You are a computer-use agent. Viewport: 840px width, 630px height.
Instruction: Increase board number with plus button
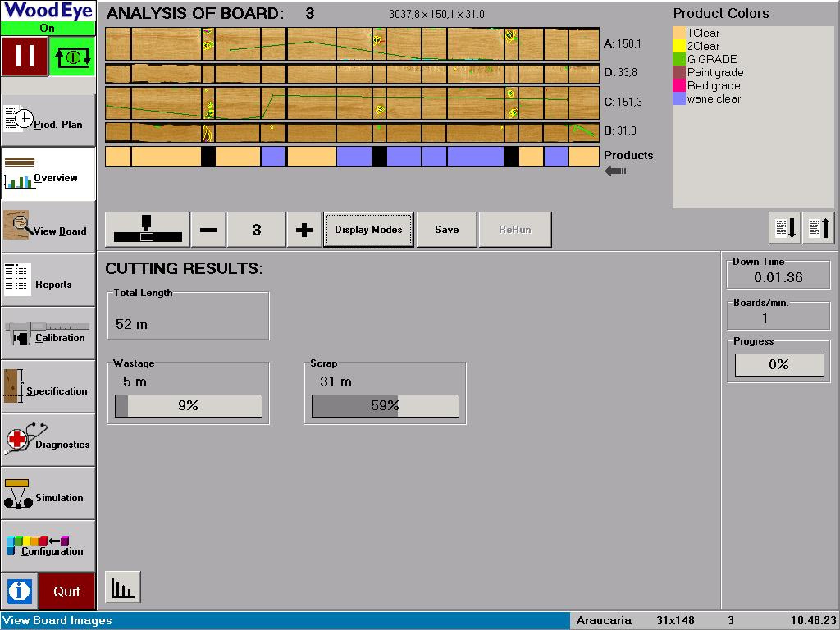[x=304, y=230]
